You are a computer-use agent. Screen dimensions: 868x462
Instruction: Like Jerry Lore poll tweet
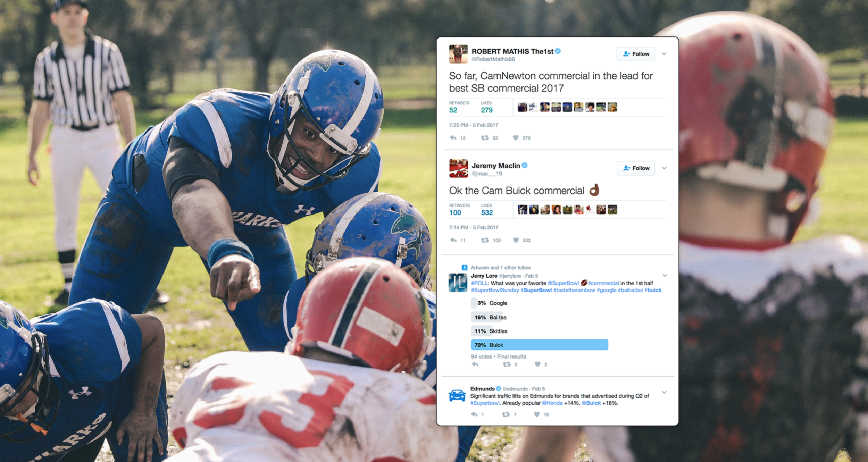tap(537, 364)
